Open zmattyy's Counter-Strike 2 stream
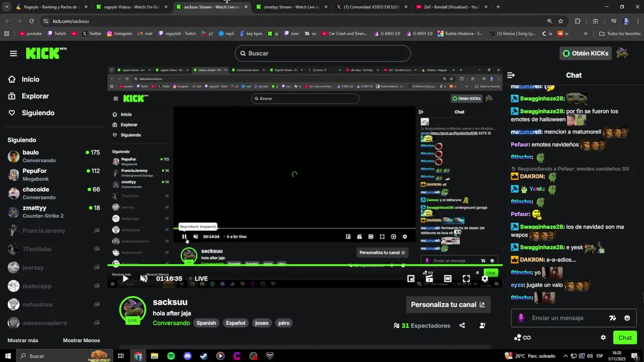 [54, 212]
